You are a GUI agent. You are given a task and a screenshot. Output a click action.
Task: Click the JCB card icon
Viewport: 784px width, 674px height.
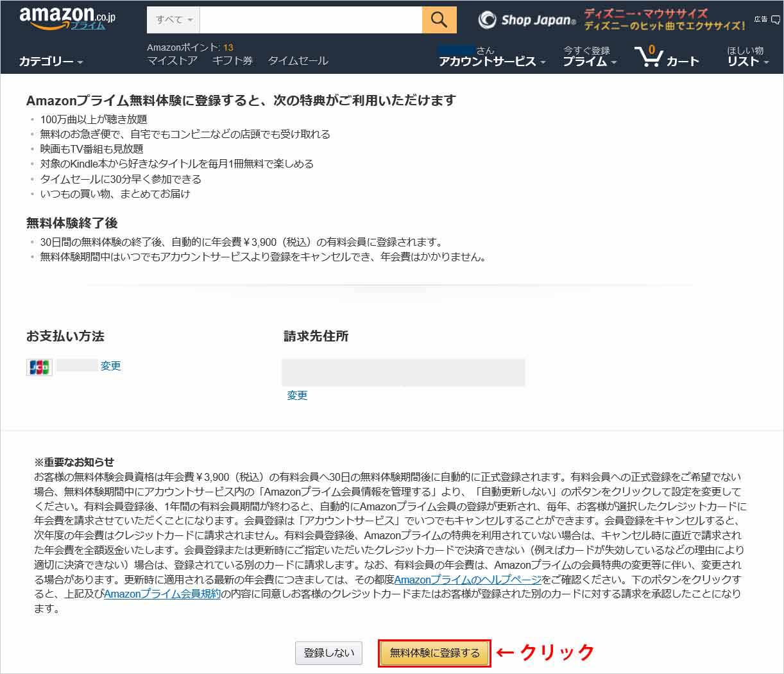tap(39, 367)
